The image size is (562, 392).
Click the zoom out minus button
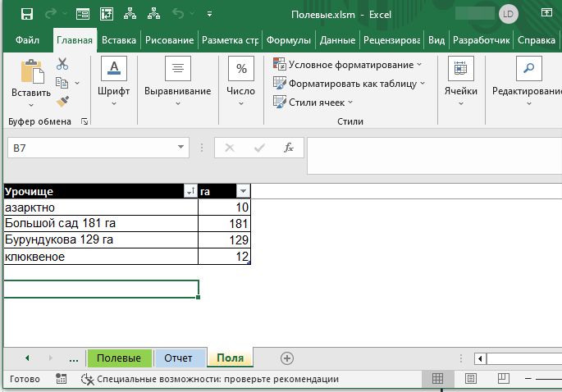pos(528,378)
